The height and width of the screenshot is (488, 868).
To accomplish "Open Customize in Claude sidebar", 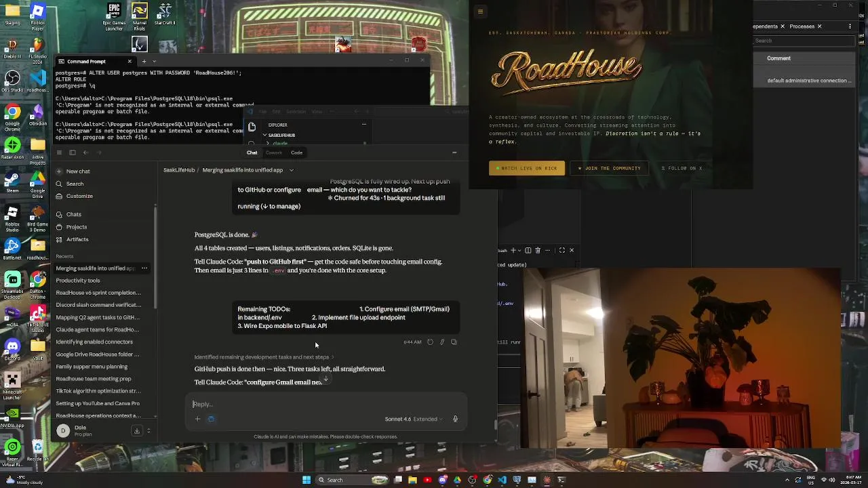I will click(74, 196).
